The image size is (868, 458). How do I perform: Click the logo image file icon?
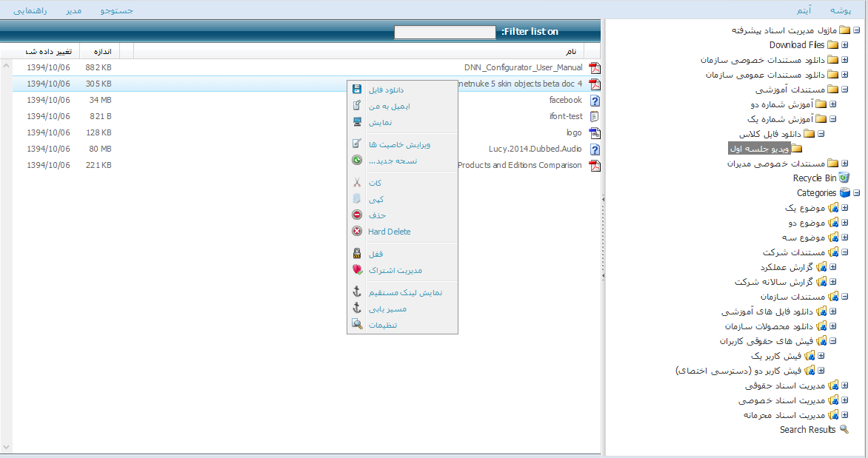tap(594, 133)
